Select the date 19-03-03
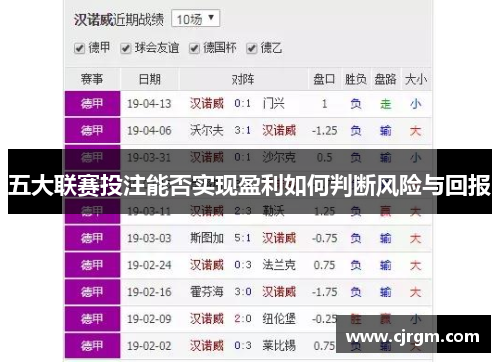The image size is (500, 362). 149,238
